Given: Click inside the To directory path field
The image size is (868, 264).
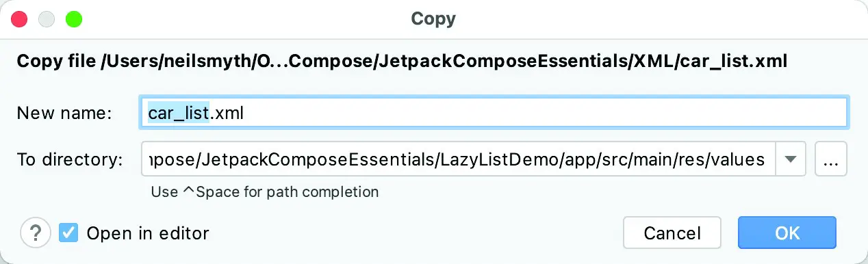Looking at the screenshot, I should coord(458,159).
